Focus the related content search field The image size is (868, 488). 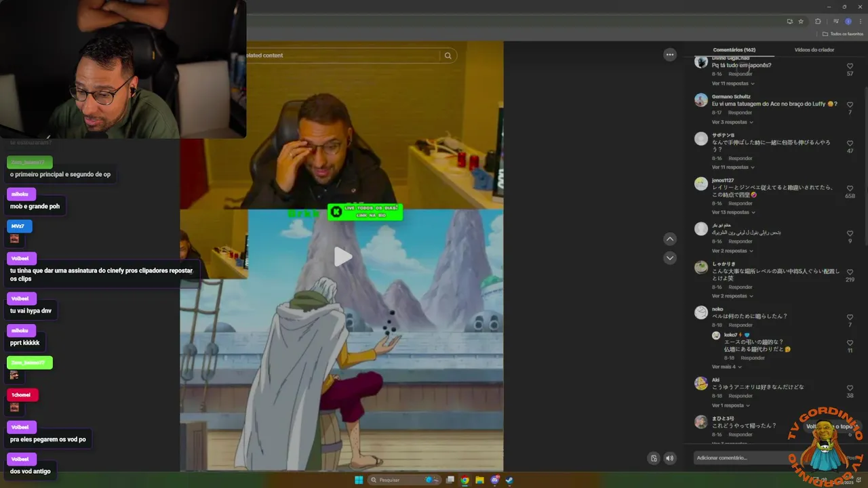pyautogui.click(x=342, y=56)
